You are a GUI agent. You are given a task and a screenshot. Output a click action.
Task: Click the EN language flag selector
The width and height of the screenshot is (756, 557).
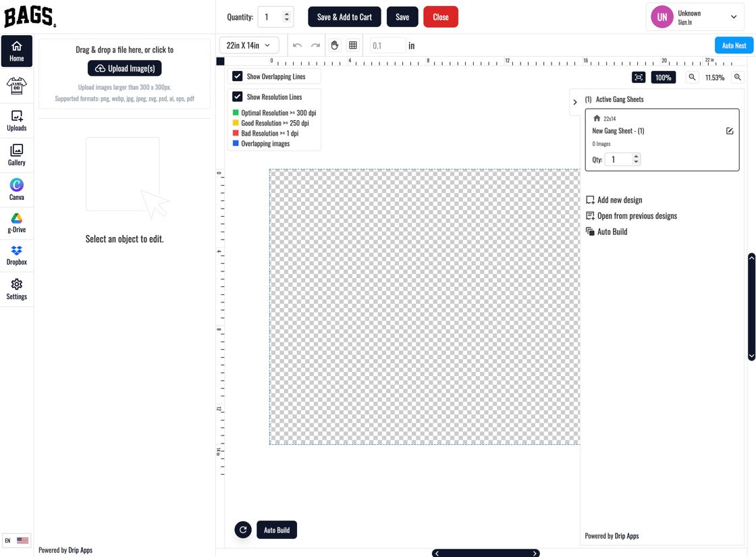[16, 540]
